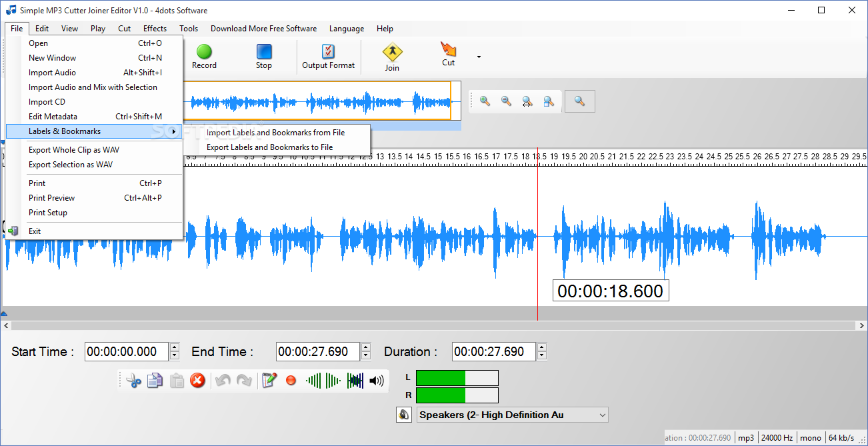868x446 pixels.
Task: Open the dropdown arrow beside toolbar Cut
Action: 479,57
